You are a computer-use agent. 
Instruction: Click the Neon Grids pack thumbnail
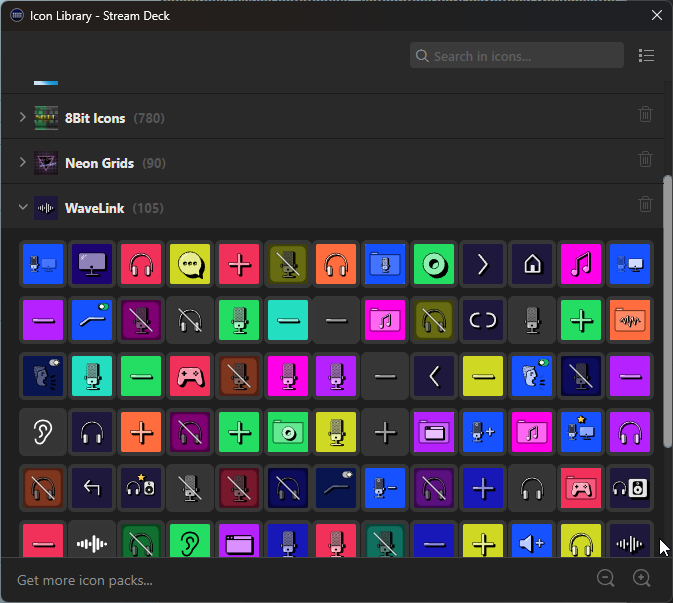coord(46,163)
